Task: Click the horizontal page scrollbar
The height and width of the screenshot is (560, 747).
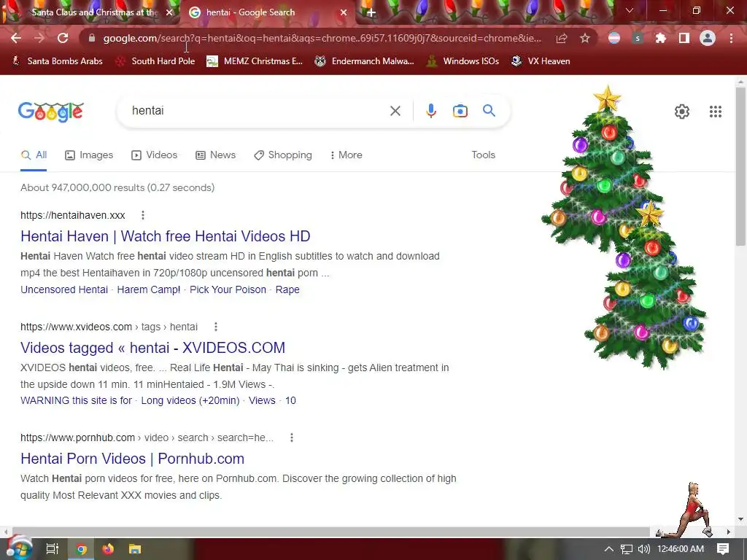Action: (330, 532)
